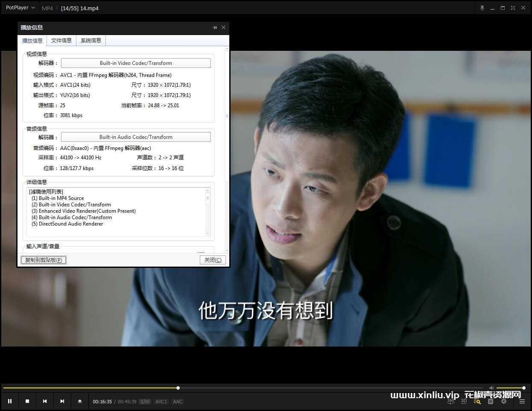
Task: Mute audio via the speaker icon
Action: (491, 388)
